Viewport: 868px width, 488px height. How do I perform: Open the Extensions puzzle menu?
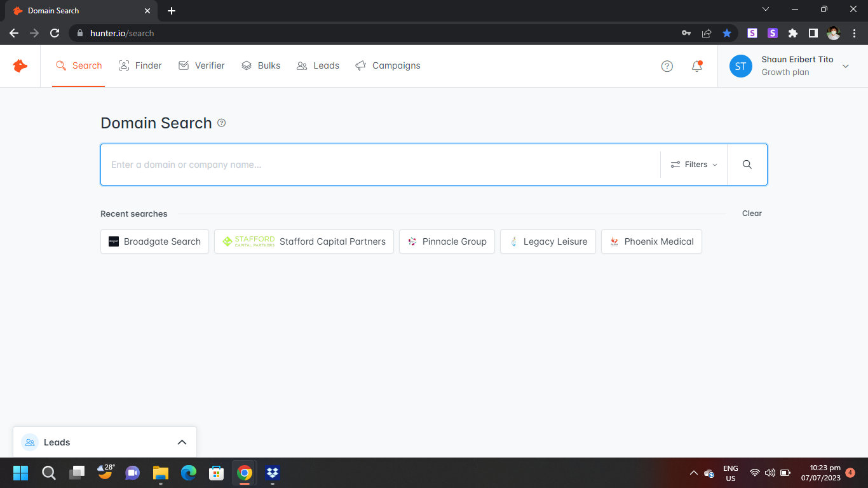[793, 33]
